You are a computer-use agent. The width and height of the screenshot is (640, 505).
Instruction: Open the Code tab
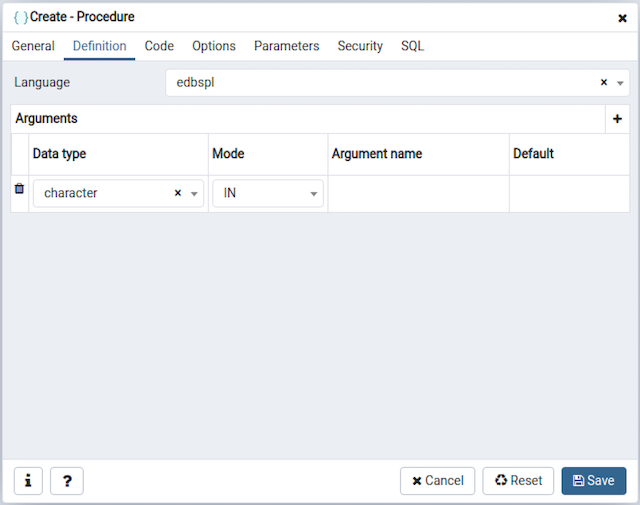(159, 46)
